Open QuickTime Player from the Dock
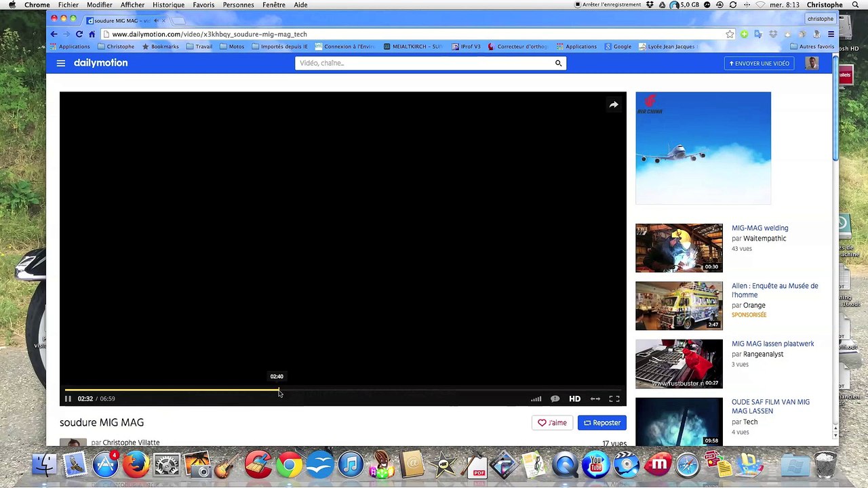 pyautogui.click(x=565, y=466)
